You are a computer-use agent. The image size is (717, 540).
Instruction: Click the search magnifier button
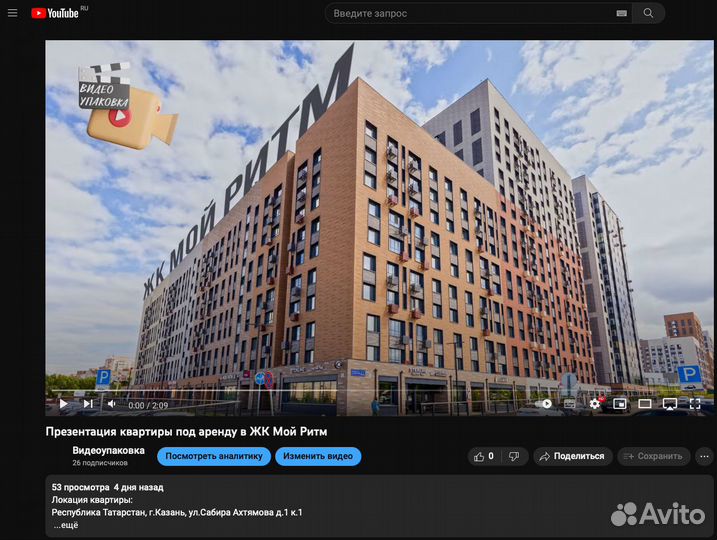(x=649, y=13)
